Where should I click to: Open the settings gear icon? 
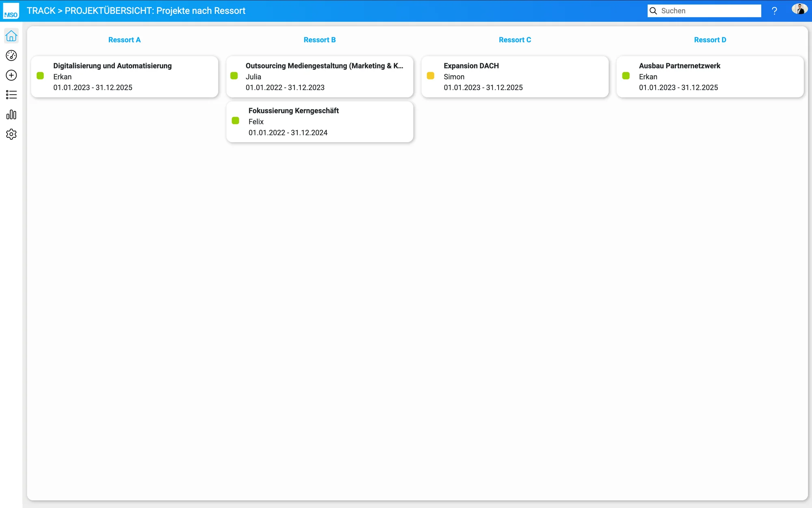click(x=11, y=134)
